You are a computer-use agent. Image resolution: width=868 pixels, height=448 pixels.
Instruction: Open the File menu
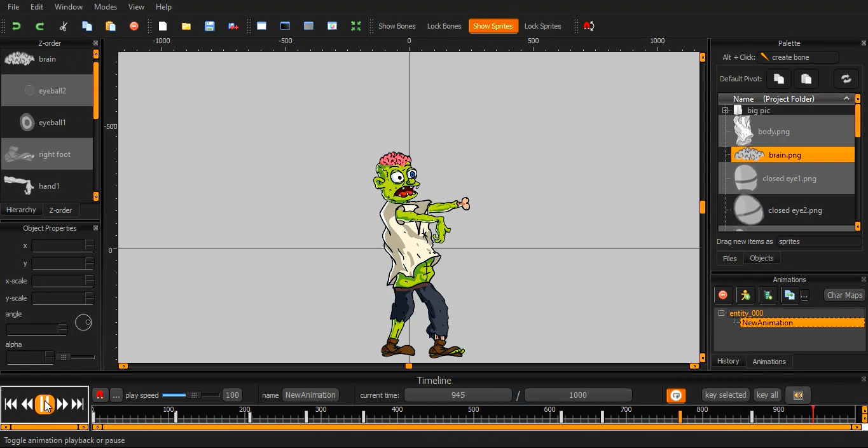13,7
